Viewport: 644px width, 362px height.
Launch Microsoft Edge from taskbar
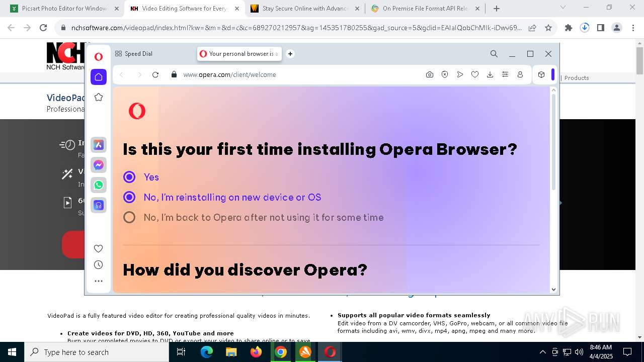point(207,352)
